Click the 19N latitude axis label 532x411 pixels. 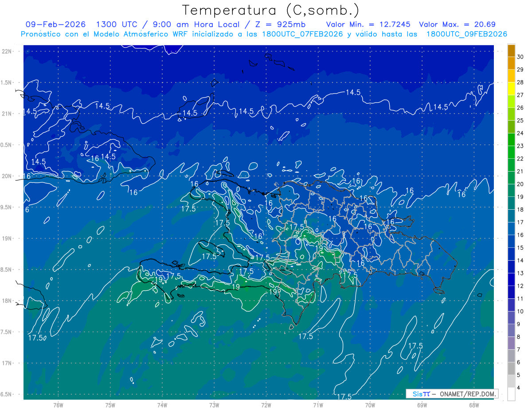tap(7, 238)
